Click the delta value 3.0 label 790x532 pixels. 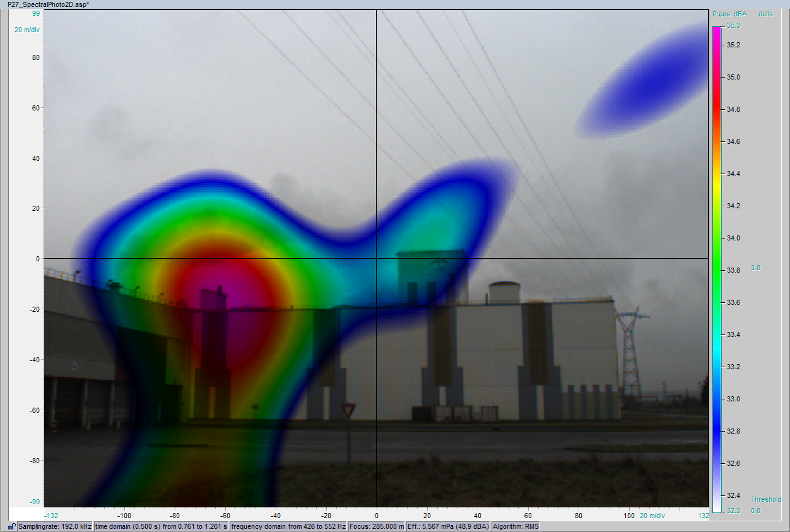coord(755,267)
